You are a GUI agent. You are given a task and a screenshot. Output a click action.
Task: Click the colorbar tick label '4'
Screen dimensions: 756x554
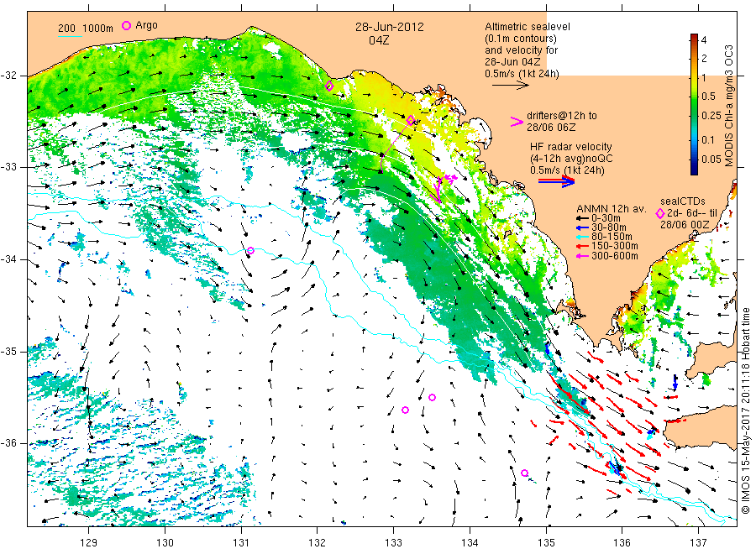tap(703, 40)
